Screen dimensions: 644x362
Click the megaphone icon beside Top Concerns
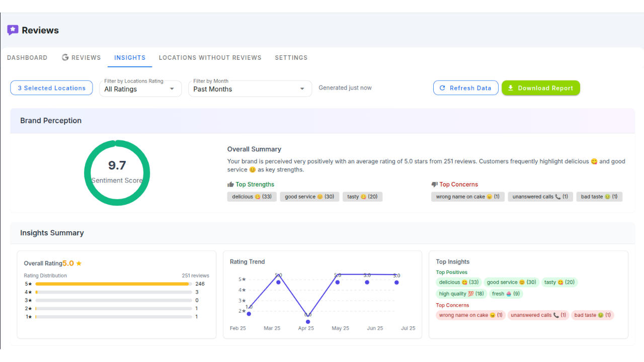(434, 184)
